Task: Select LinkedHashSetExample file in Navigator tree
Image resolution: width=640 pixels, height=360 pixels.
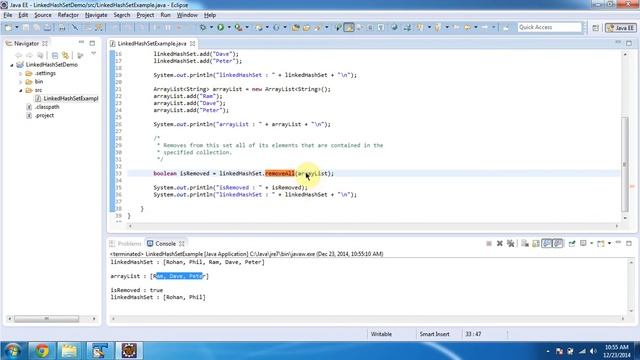Action: tap(71, 98)
